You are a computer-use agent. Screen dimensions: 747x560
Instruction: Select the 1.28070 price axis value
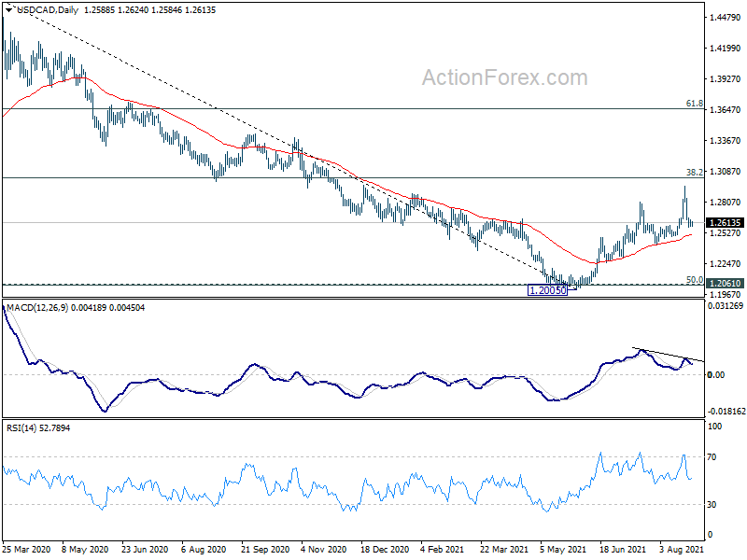[x=726, y=203]
